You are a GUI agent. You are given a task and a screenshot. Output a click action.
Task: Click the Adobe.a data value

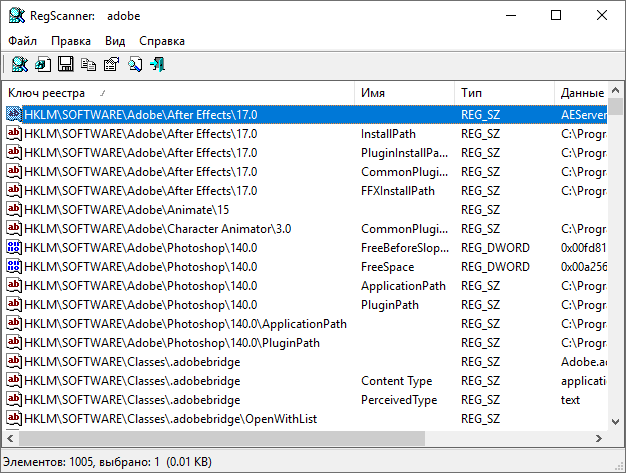[584, 362]
